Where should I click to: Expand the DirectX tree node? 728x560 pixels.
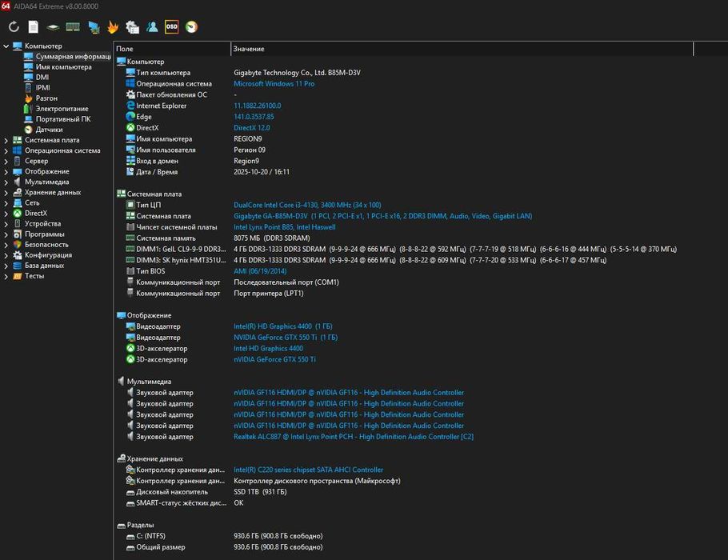pos(6,213)
